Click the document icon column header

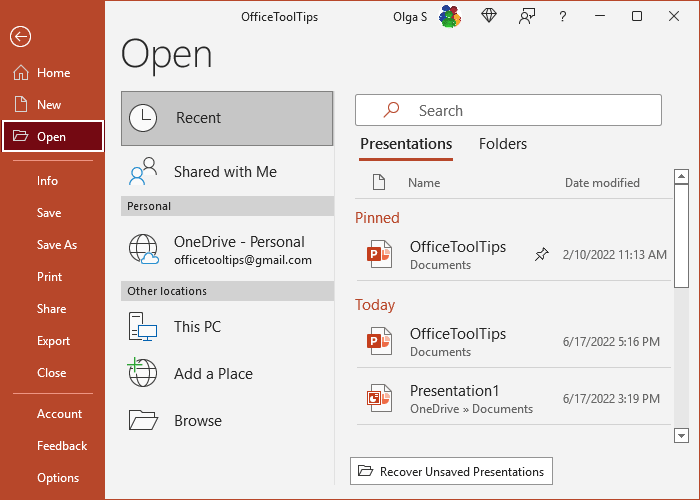coord(379,182)
